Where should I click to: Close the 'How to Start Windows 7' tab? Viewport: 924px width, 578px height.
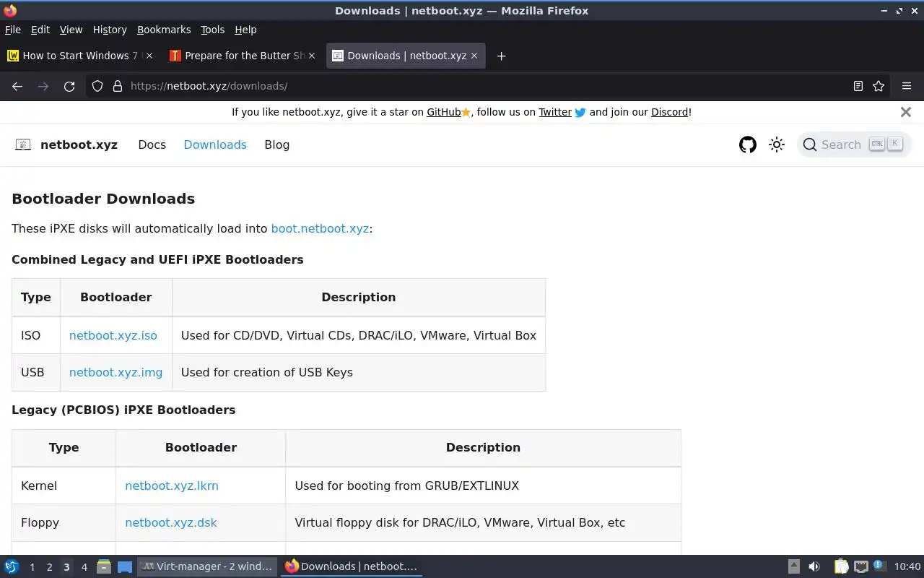pyautogui.click(x=149, y=56)
